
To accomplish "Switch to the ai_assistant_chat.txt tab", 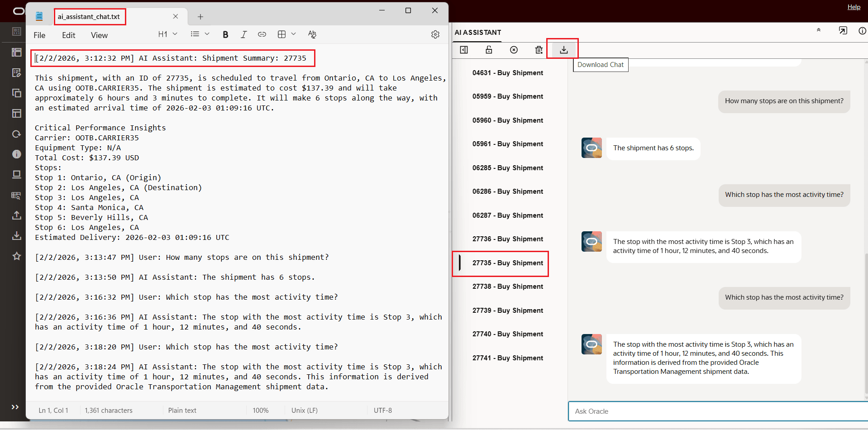I will point(90,16).
